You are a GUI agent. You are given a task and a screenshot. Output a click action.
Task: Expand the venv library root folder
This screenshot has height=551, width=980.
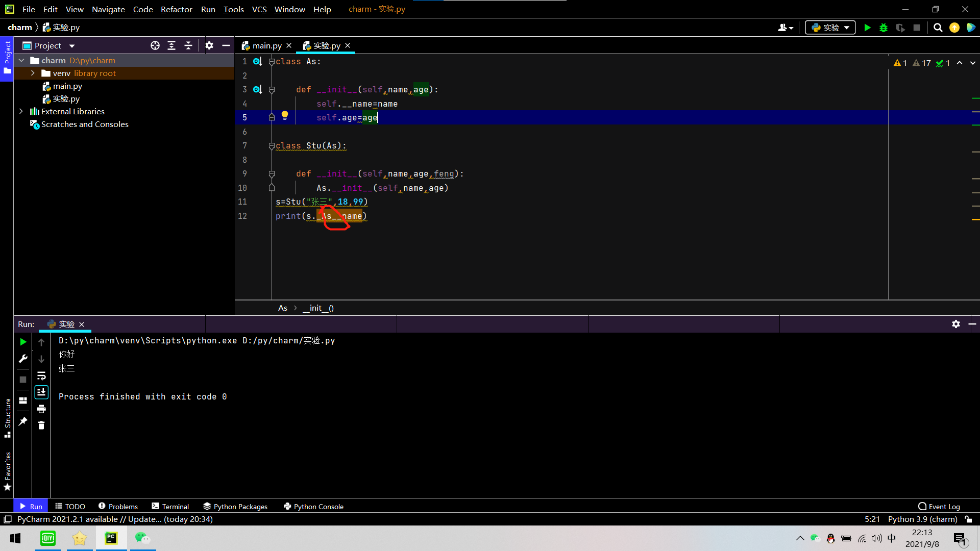tap(33, 73)
